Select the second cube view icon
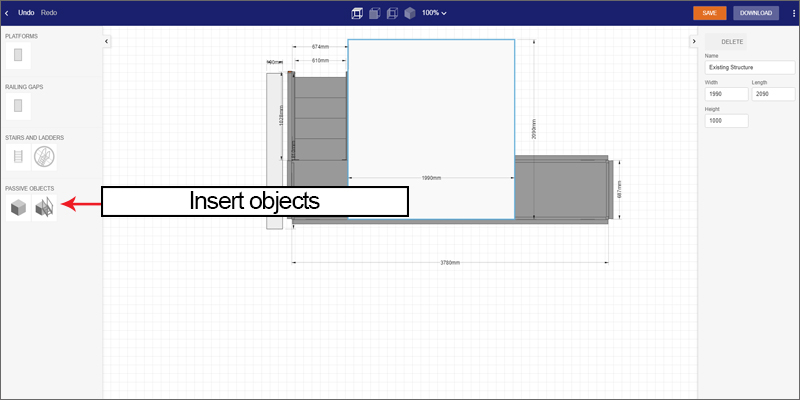 click(x=374, y=13)
